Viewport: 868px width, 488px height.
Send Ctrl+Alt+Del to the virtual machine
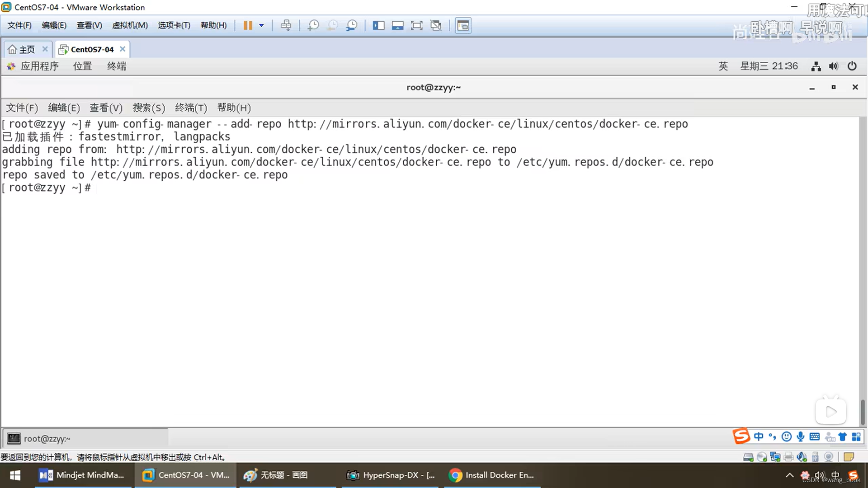coord(286,25)
